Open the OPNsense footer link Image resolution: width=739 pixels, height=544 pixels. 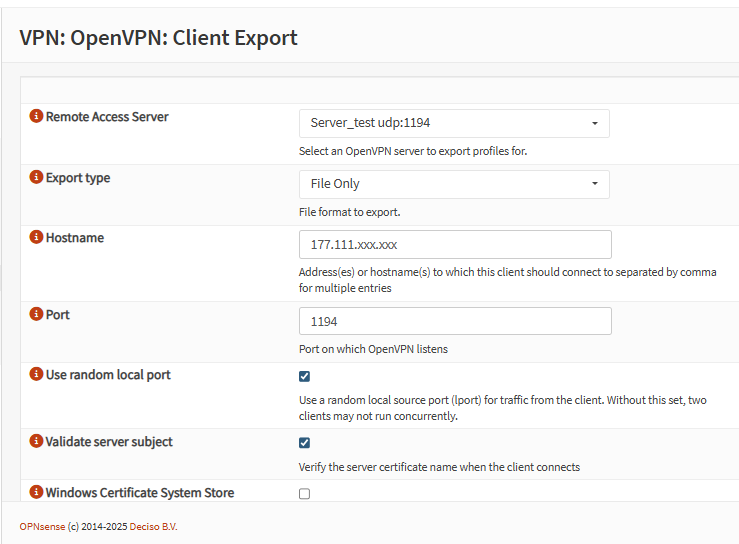click(x=42, y=526)
